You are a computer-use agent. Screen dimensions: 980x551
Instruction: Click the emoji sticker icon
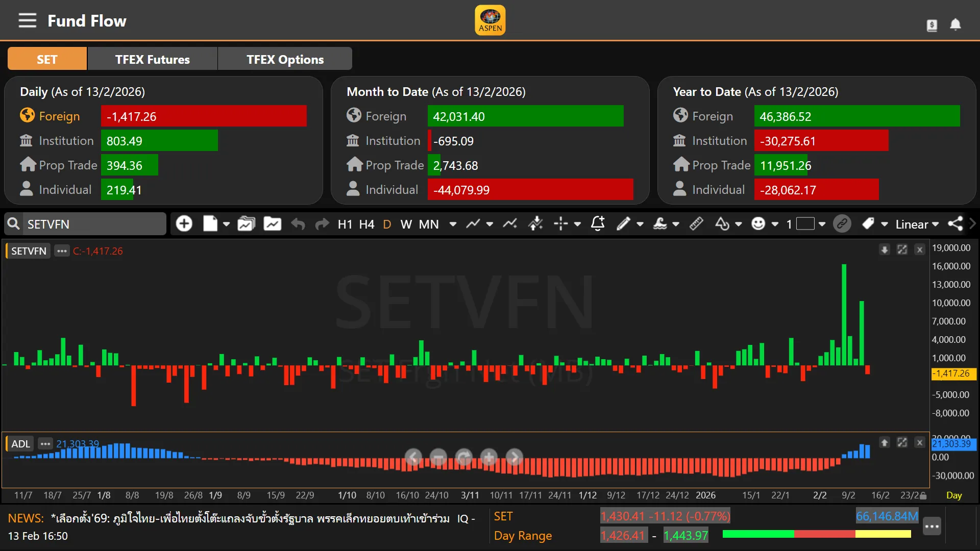tap(758, 224)
